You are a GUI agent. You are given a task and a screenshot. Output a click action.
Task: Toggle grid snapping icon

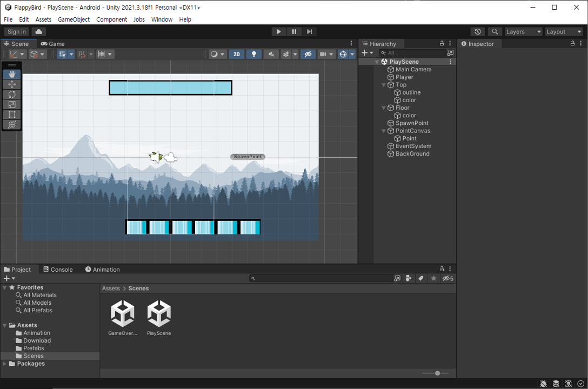click(82, 54)
